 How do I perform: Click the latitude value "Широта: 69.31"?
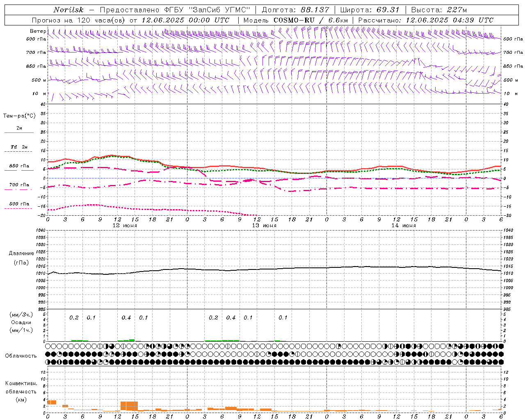[370, 10]
